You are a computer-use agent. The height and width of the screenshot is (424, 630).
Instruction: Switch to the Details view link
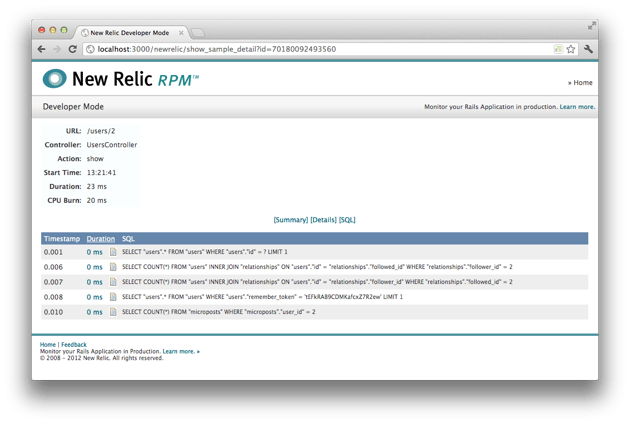click(323, 219)
